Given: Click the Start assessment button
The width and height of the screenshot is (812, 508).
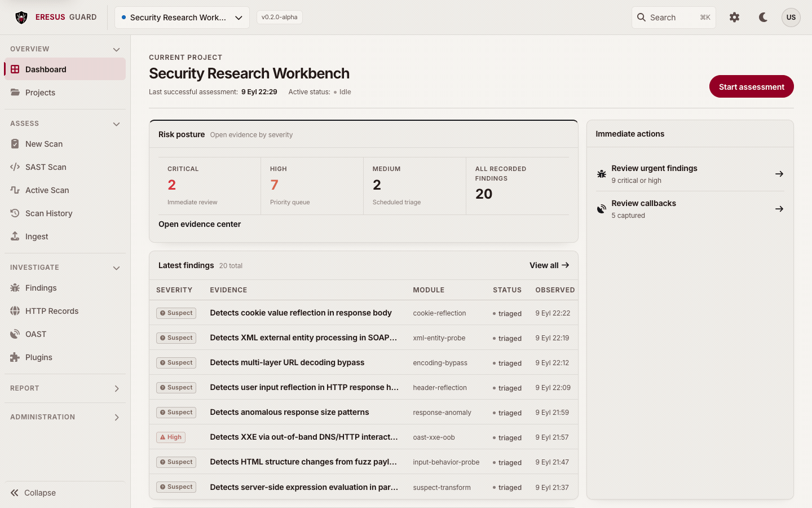Looking at the screenshot, I should (751, 86).
